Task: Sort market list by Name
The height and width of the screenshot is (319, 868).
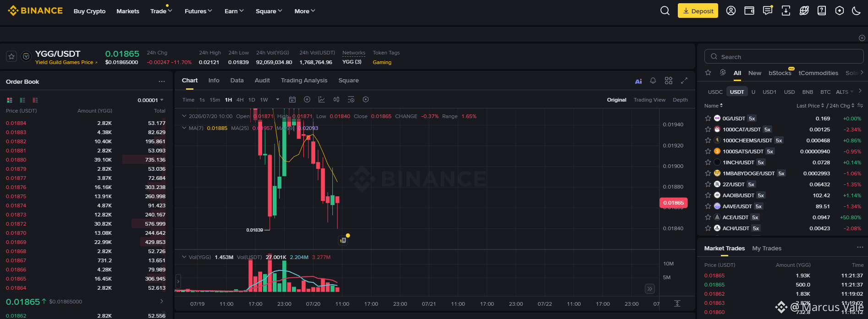Action: point(714,106)
